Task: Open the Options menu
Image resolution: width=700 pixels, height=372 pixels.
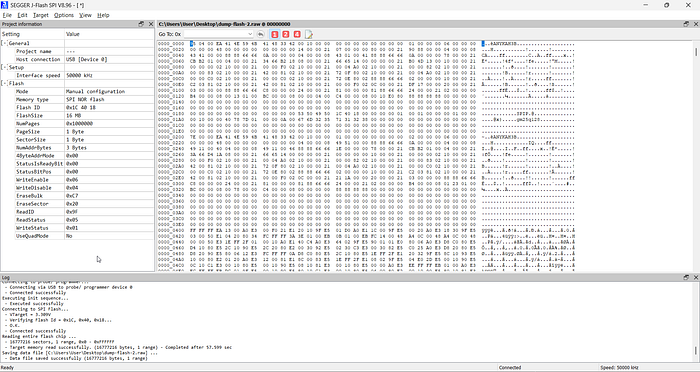Action: pos(64,15)
